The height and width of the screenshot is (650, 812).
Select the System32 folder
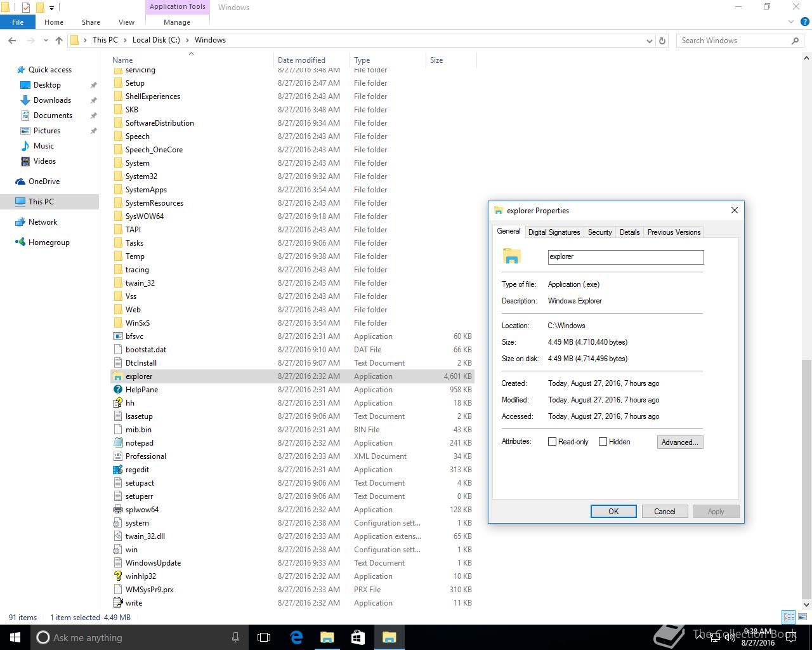(x=141, y=176)
